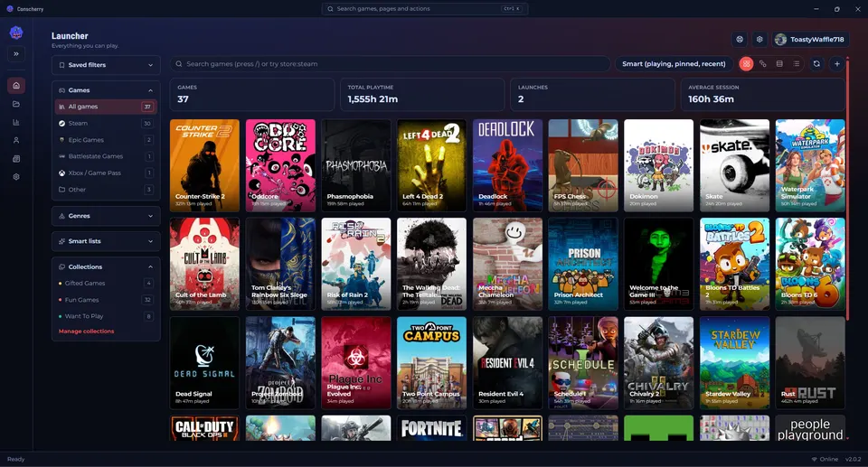868x467 pixels.
Task: Expand the left navigation rail with the chevrons button
Action: click(16, 53)
